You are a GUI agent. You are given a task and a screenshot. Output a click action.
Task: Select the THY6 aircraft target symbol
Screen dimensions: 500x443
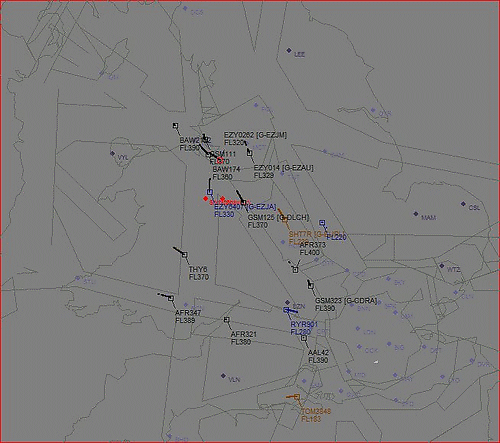tap(185, 255)
